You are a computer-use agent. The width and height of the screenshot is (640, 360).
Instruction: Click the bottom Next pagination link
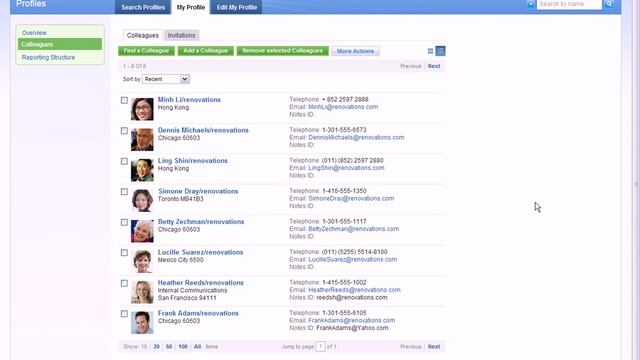click(434, 347)
